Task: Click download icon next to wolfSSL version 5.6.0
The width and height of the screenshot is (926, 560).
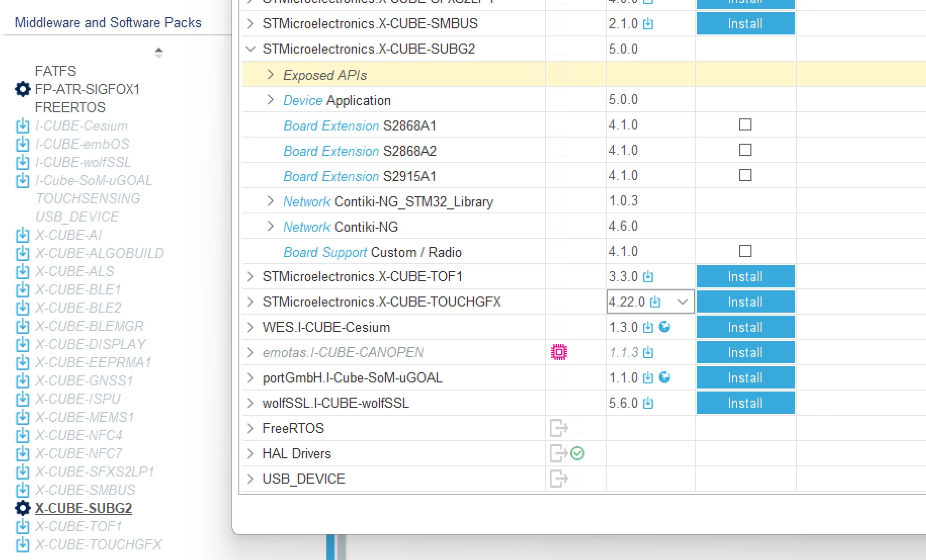Action: point(648,403)
